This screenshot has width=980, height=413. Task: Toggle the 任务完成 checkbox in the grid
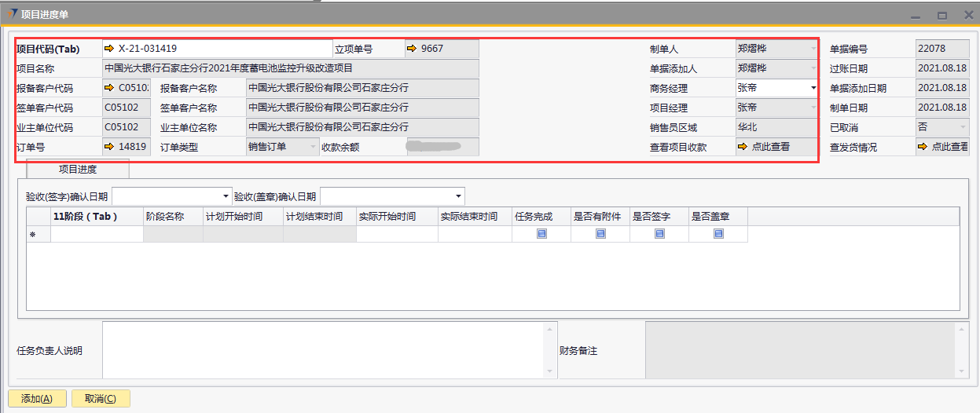pos(541,234)
